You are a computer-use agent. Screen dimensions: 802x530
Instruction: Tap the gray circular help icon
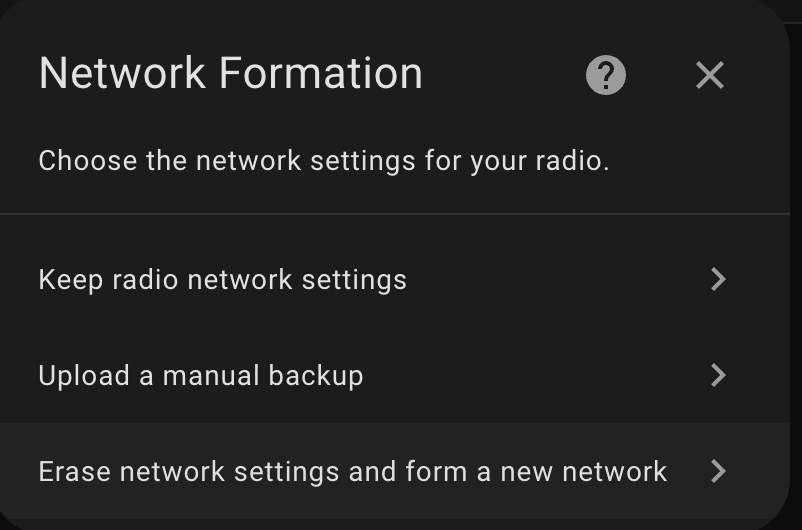[x=606, y=75]
